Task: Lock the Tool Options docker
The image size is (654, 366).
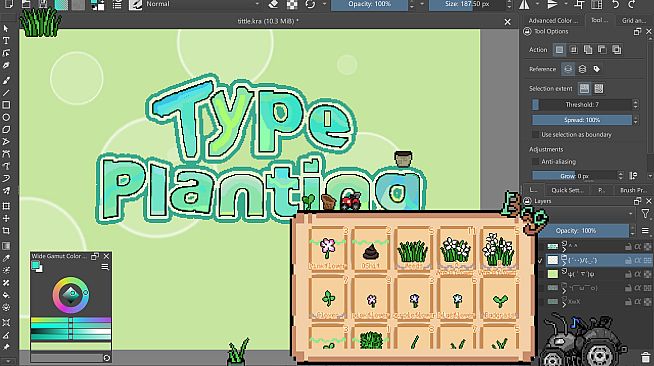Action: (x=527, y=32)
